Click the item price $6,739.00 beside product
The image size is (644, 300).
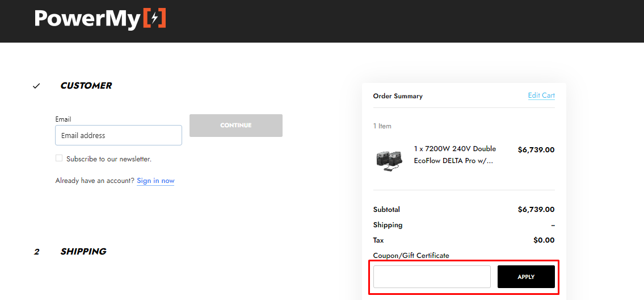click(536, 150)
